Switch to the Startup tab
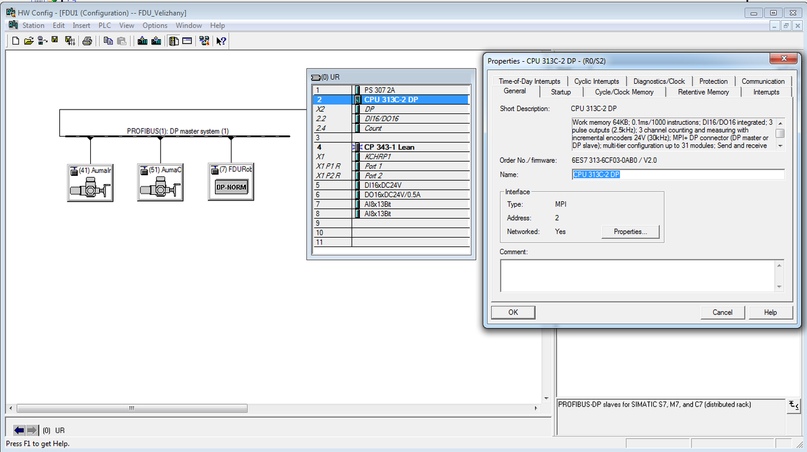Image resolution: width=807 pixels, height=452 pixels. [x=560, y=92]
